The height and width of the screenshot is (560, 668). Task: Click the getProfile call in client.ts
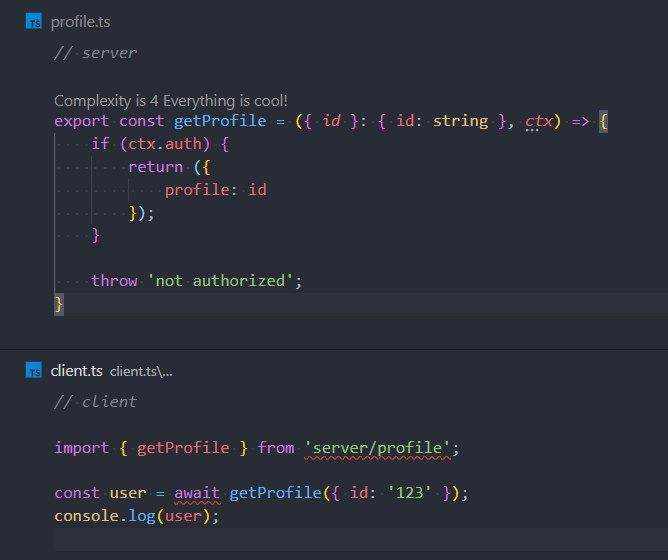click(x=275, y=493)
